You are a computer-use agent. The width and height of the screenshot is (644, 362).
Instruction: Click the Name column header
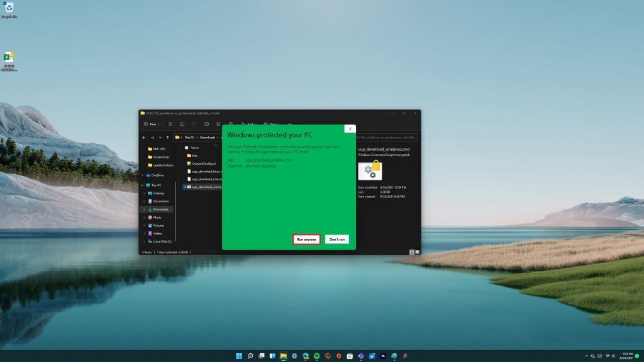(x=195, y=148)
